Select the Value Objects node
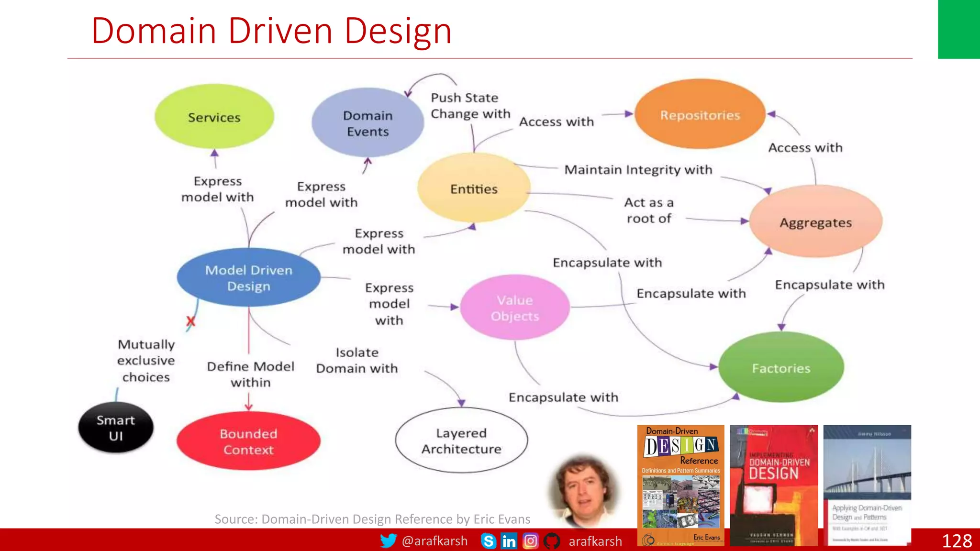 click(x=515, y=308)
